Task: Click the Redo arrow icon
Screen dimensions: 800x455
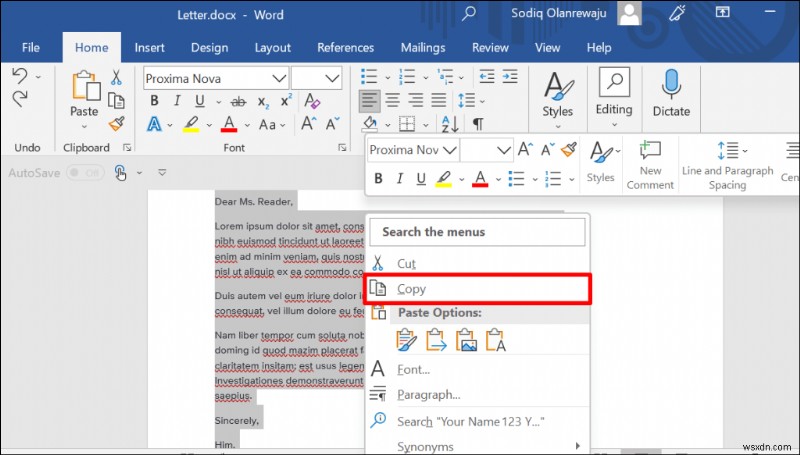Action: (x=19, y=98)
